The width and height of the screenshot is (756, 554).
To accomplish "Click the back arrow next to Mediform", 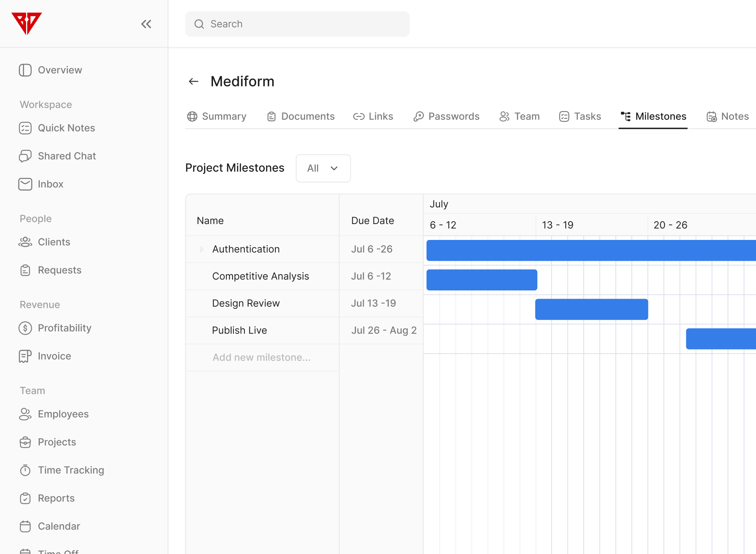I will 193,81.
